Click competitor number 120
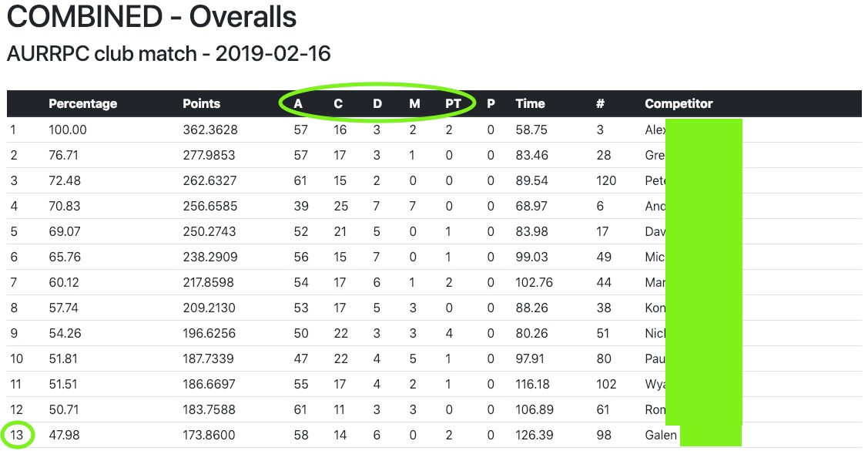 (x=606, y=181)
